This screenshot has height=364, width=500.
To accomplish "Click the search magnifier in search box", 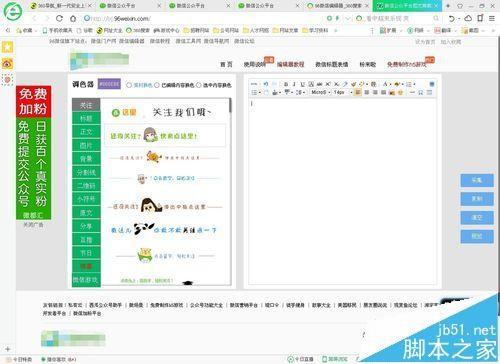I will coord(436,18).
